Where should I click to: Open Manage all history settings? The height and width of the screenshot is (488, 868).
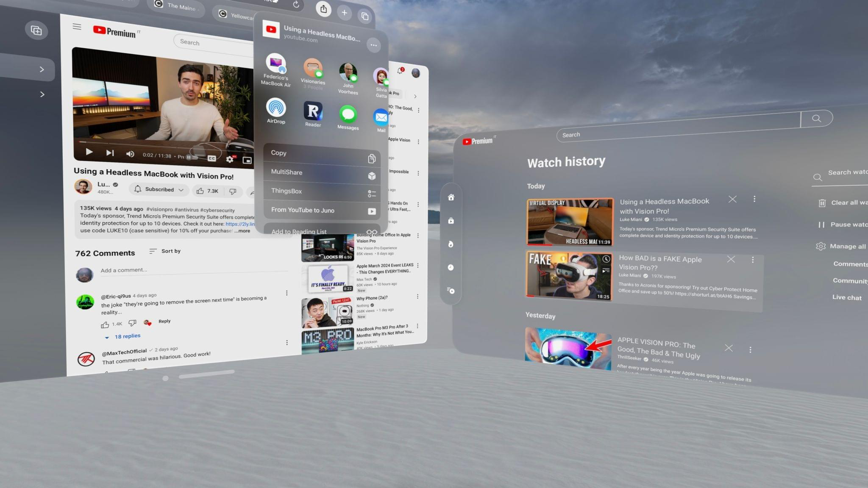tap(841, 246)
